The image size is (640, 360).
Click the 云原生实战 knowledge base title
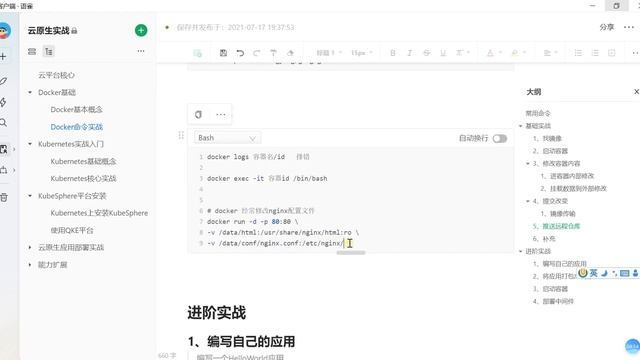point(49,31)
